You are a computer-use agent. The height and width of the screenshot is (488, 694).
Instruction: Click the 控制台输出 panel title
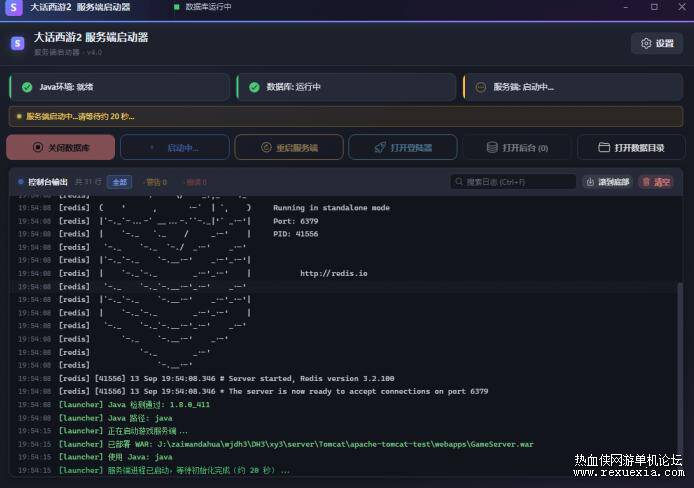coord(48,182)
